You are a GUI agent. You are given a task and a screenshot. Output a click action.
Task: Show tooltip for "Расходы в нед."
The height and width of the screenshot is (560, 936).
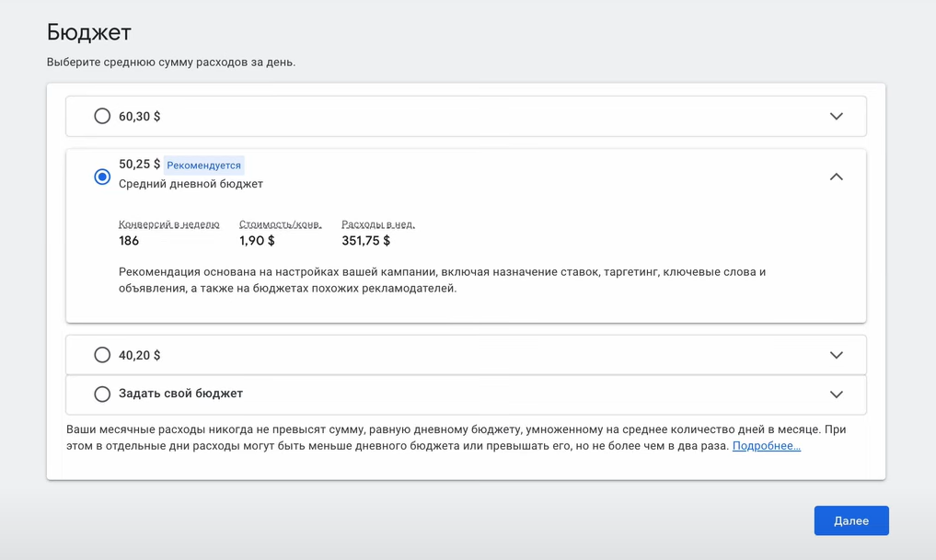(x=379, y=223)
